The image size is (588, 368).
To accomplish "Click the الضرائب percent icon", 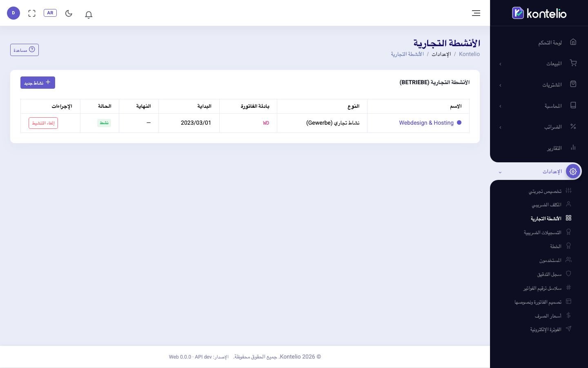I will tap(573, 127).
